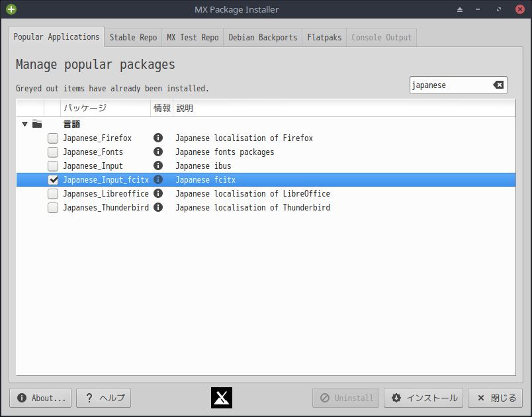Image resolution: width=532 pixels, height=417 pixels.
Task: Uncheck Japanese_Input_fcitx checkbox
Action: (53, 180)
